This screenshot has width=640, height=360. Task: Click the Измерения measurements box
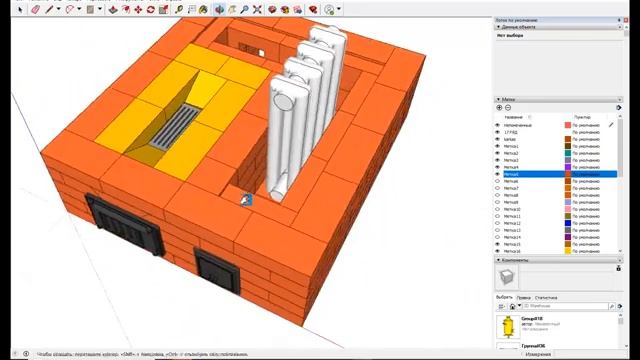tap(539, 354)
